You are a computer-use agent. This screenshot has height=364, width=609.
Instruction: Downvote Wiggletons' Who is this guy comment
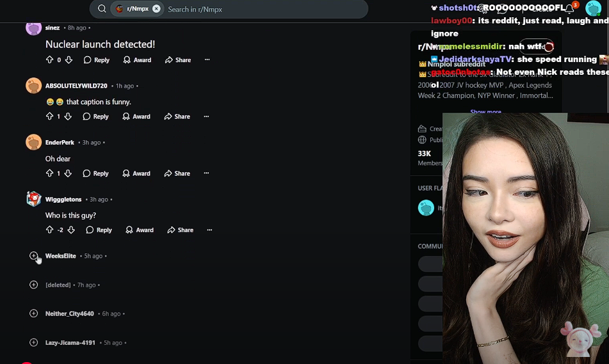tap(71, 230)
